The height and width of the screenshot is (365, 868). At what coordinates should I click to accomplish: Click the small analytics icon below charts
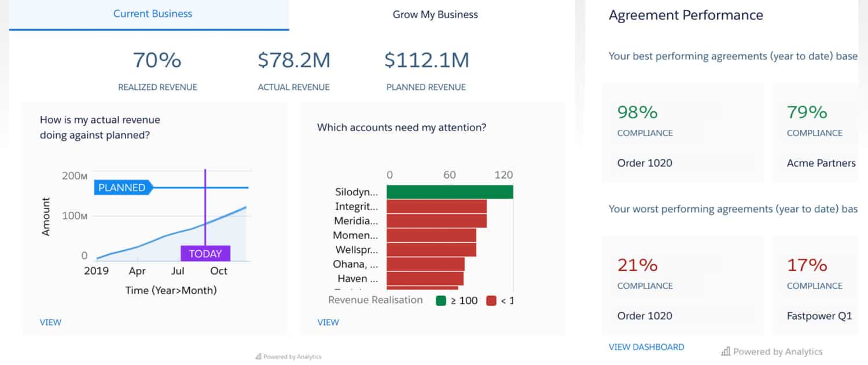pyautogui.click(x=258, y=357)
